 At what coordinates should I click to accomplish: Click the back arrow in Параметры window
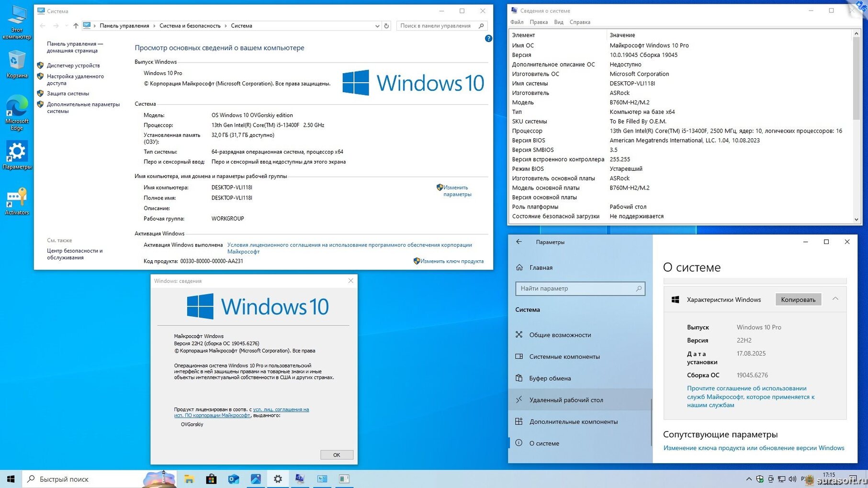click(519, 242)
